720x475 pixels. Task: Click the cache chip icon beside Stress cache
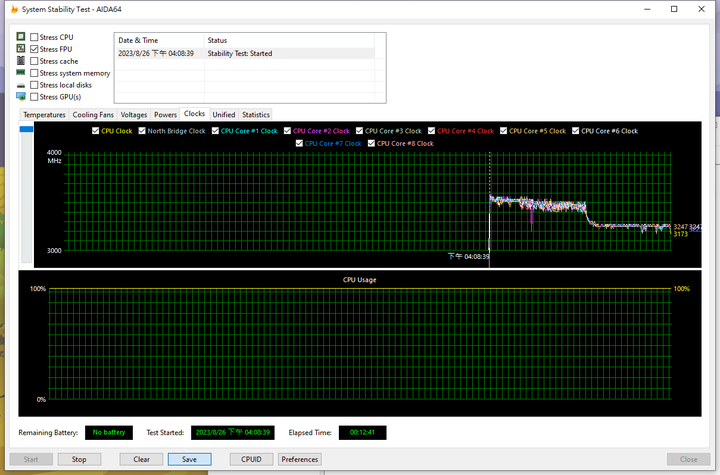tap(21, 60)
